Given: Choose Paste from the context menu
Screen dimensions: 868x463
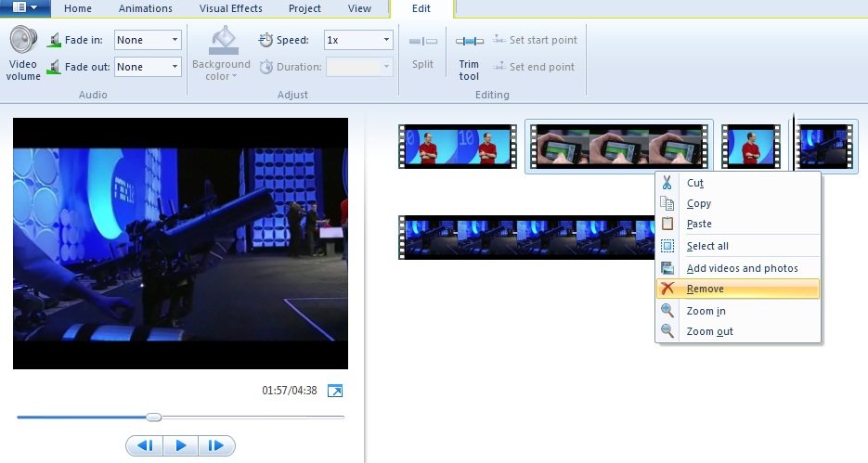Looking at the screenshot, I should pyautogui.click(x=737, y=224).
